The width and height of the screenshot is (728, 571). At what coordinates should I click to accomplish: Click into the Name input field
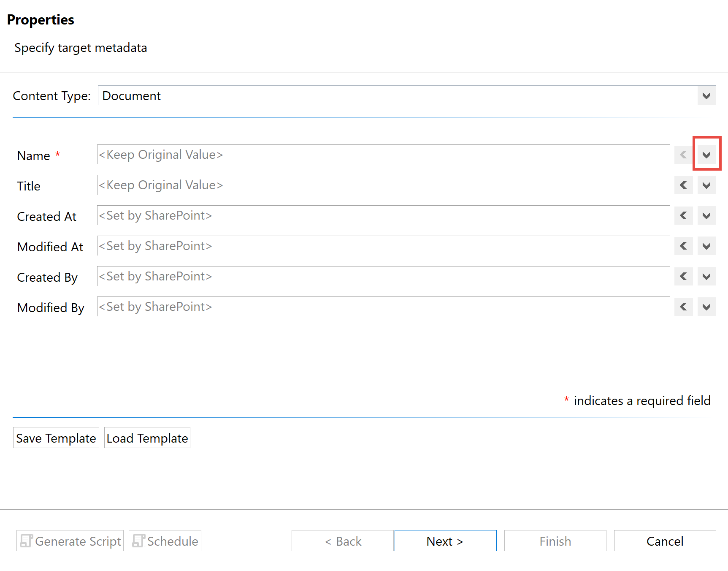pyautogui.click(x=383, y=155)
